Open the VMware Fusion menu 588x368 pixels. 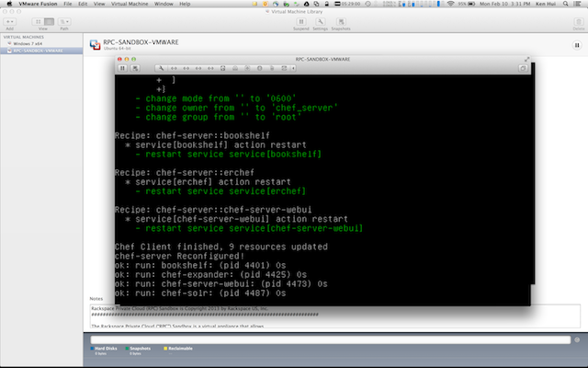(38, 4)
